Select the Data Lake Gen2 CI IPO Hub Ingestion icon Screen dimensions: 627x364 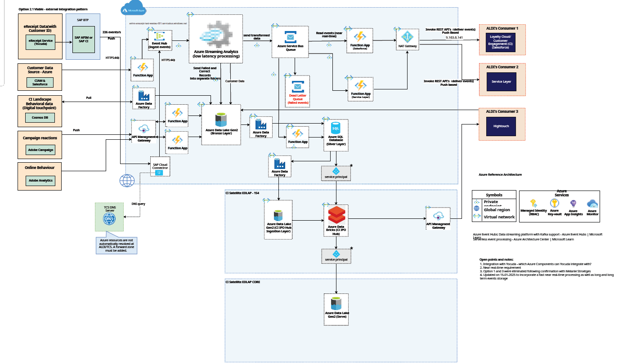tap(279, 215)
